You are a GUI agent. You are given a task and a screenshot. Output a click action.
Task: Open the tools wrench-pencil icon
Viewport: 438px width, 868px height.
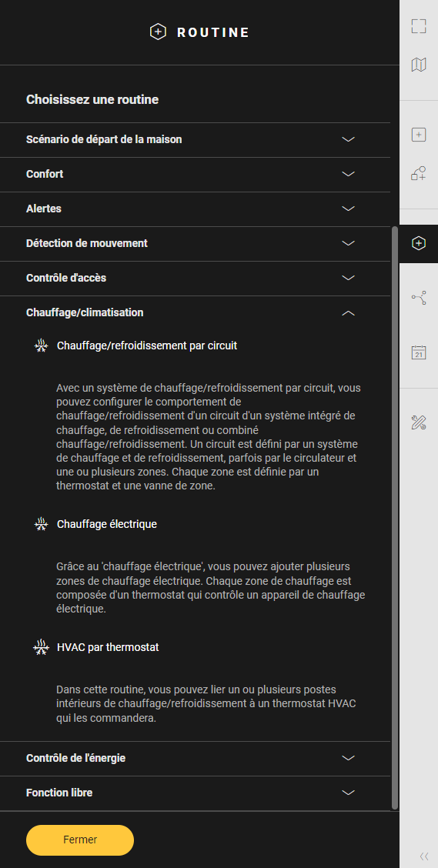419,423
